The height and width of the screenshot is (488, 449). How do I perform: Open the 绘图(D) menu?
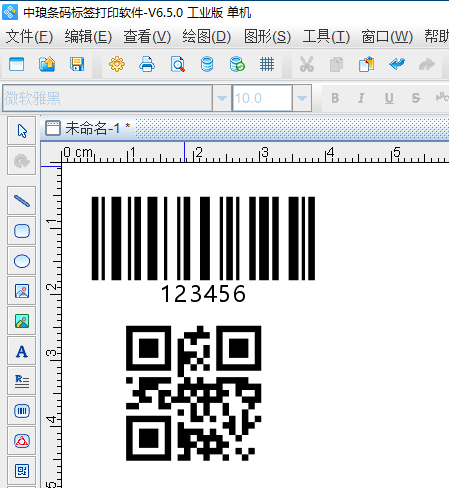(206, 36)
